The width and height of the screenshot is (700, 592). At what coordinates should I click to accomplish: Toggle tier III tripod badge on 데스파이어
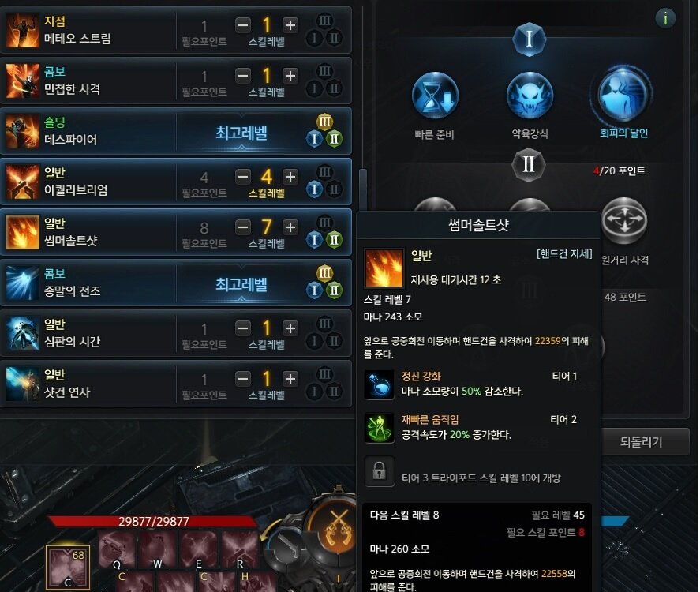click(324, 122)
